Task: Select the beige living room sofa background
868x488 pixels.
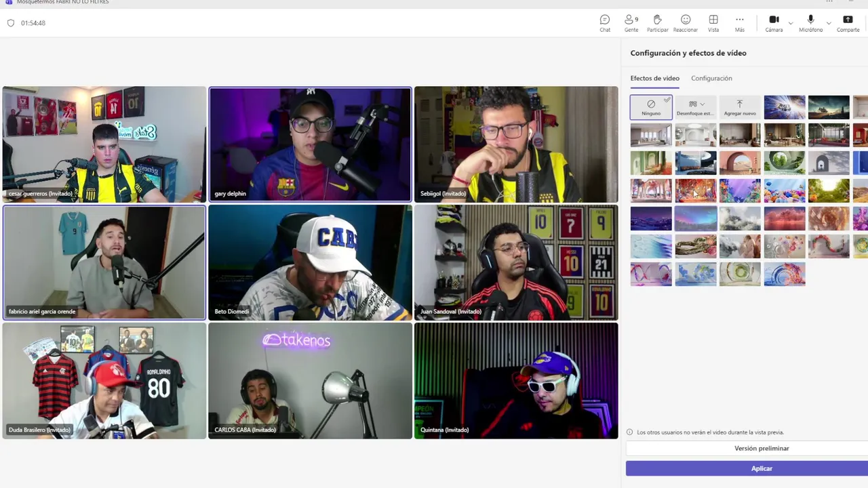Action: [x=740, y=135]
